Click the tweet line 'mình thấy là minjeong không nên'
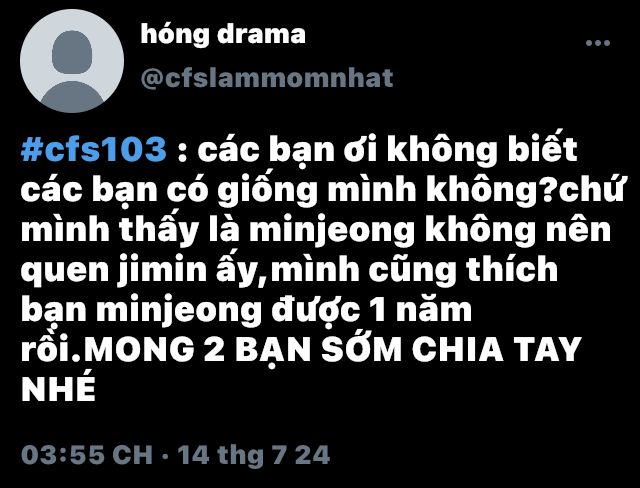 (316, 230)
